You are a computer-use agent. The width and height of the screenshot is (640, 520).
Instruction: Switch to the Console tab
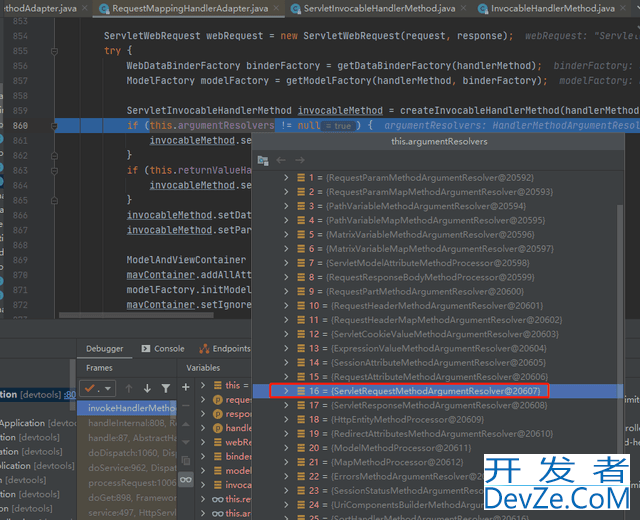pyautogui.click(x=163, y=349)
